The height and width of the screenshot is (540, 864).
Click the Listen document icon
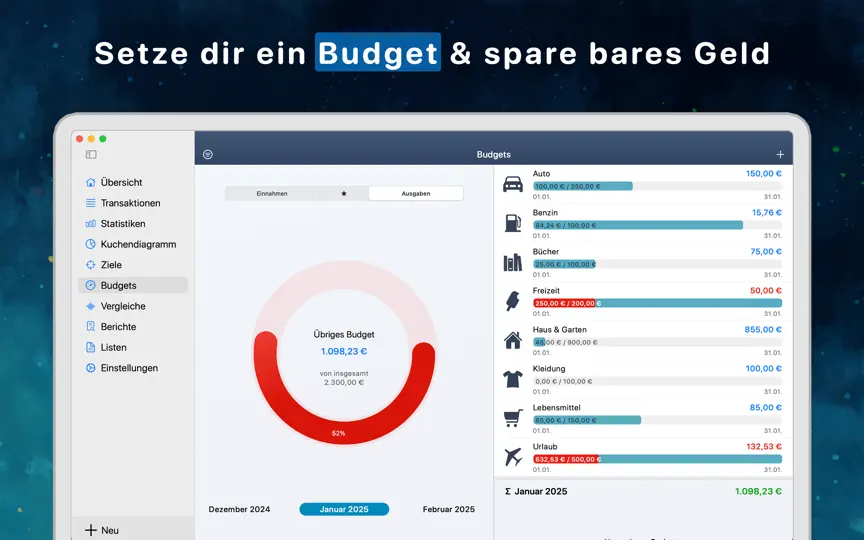click(90, 347)
